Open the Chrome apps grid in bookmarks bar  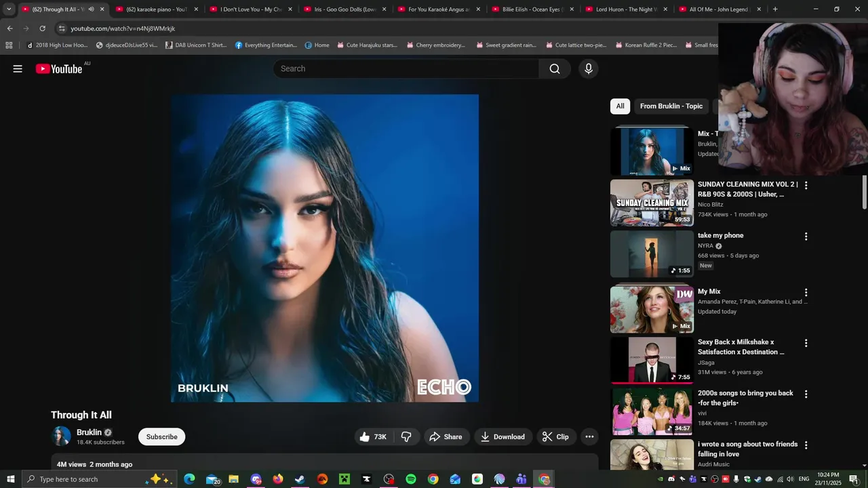click(x=9, y=45)
